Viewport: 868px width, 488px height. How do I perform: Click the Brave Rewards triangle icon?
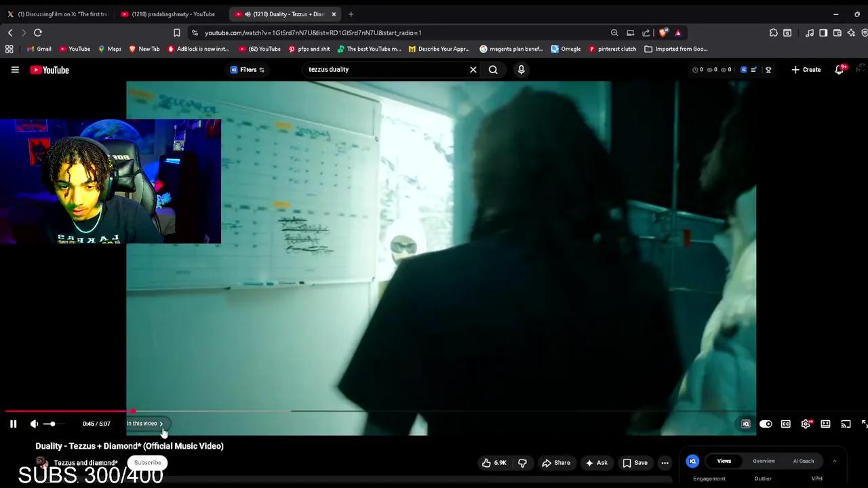677,33
